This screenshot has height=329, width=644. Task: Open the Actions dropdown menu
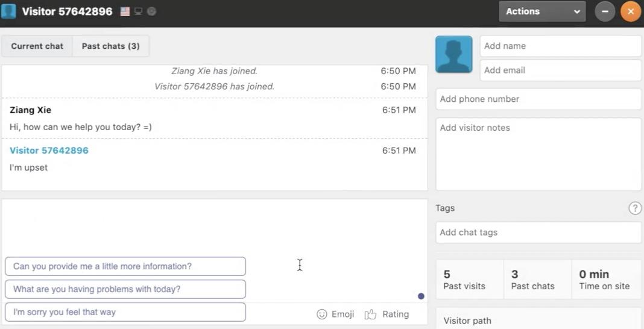(542, 11)
